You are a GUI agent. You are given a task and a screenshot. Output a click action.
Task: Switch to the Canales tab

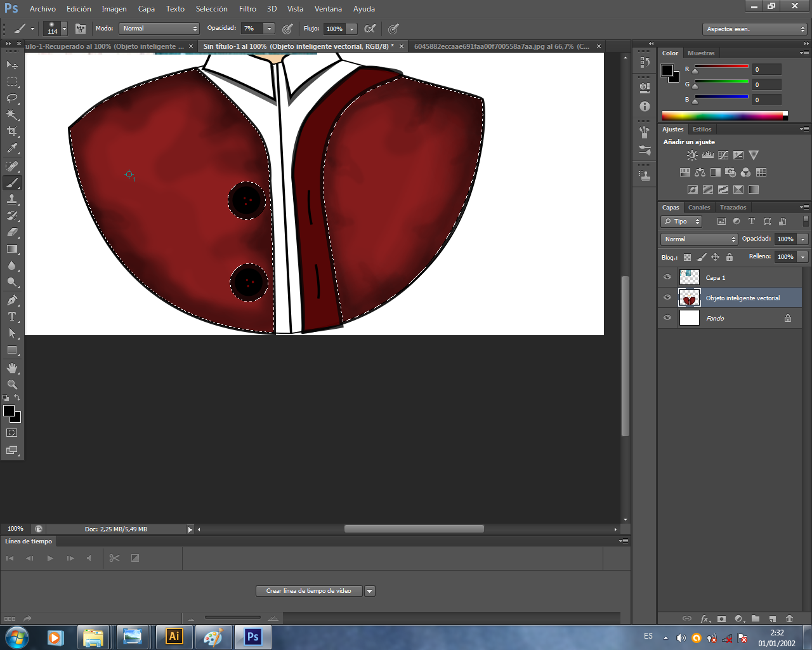[699, 208]
